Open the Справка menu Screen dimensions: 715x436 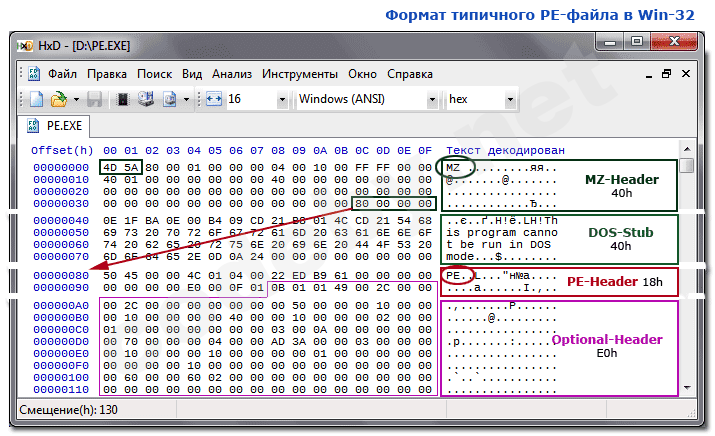point(410,74)
